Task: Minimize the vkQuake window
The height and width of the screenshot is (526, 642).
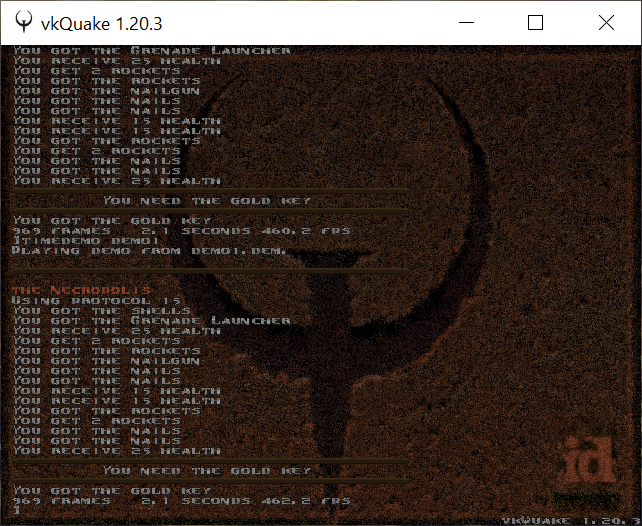Action: 466,23
